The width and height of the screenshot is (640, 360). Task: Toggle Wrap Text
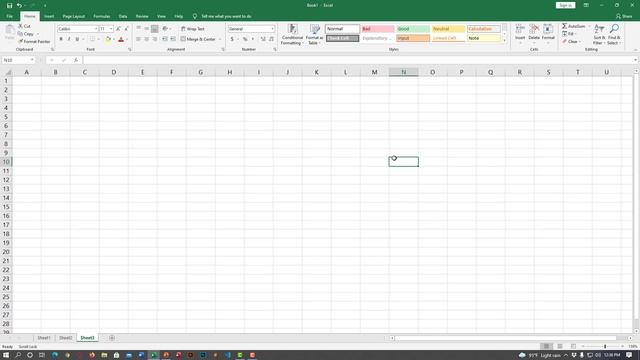(x=193, y=29)
